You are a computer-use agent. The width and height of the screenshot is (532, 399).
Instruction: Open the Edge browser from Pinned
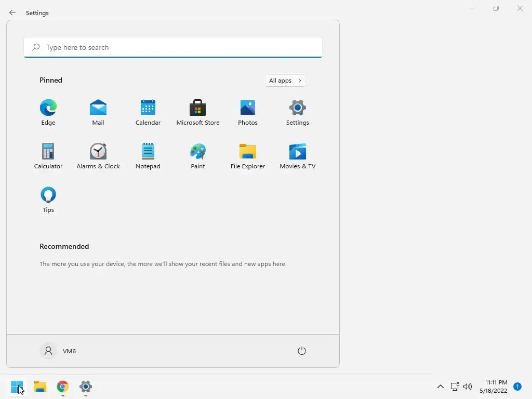click(48, 113)
